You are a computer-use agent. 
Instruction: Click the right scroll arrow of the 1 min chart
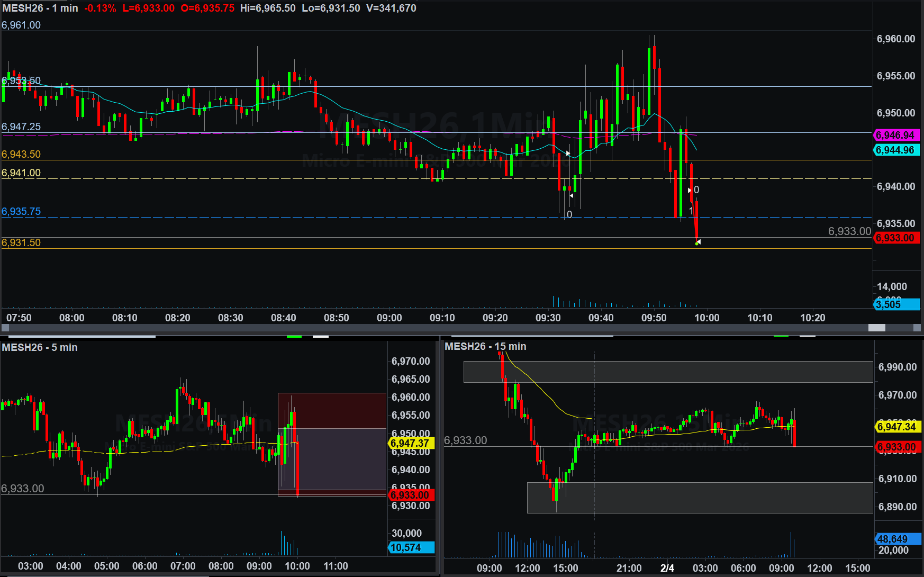[917, 328]
